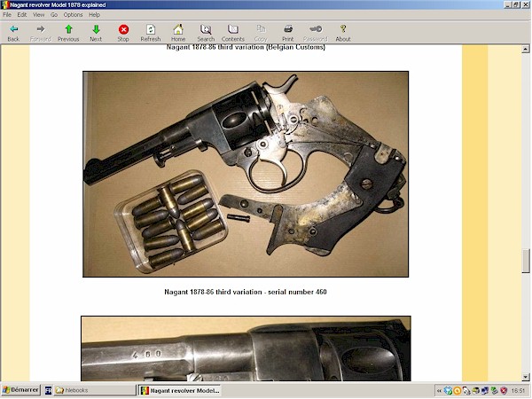Screen dimensions: 532x399
Task: Open the View menu
Action: [39, 14]
